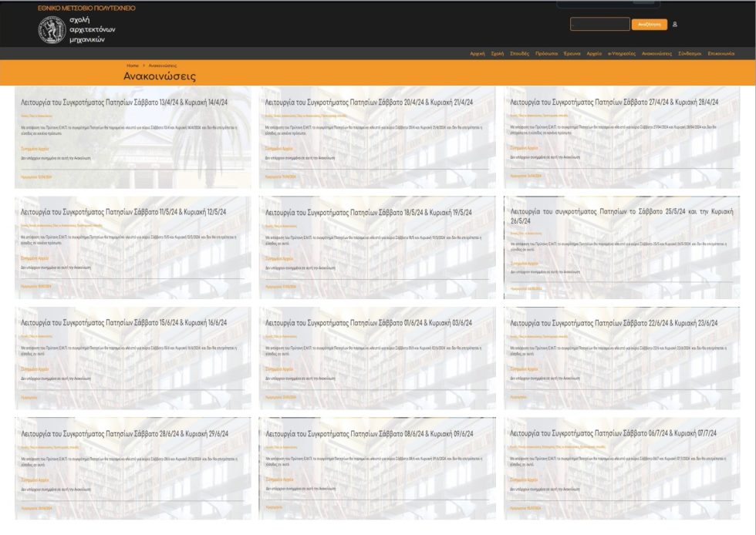Viewport: 756px width, 535px height.
Task: Click the Home breadcrumb link
Action: pos(133,66)
